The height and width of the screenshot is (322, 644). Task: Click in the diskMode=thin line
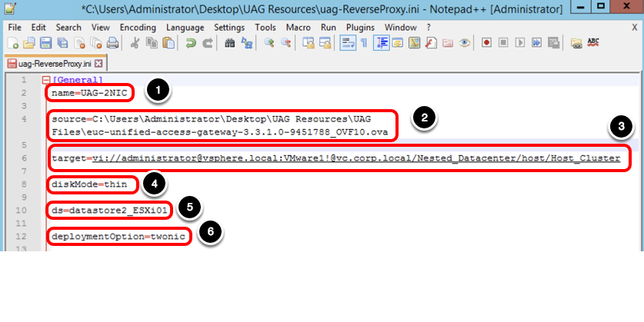coord(89,184)
